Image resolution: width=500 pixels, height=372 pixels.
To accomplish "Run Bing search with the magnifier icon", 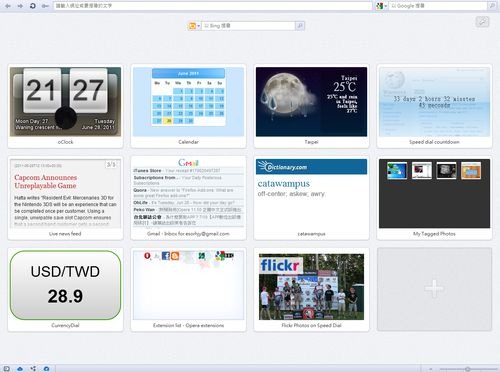I will (300, 26).
